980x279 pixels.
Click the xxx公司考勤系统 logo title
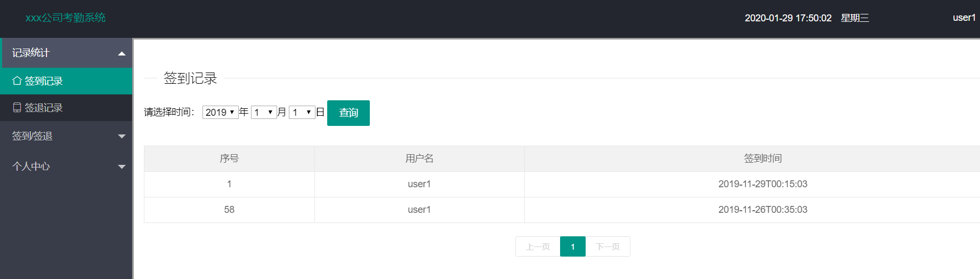point(66,18)
